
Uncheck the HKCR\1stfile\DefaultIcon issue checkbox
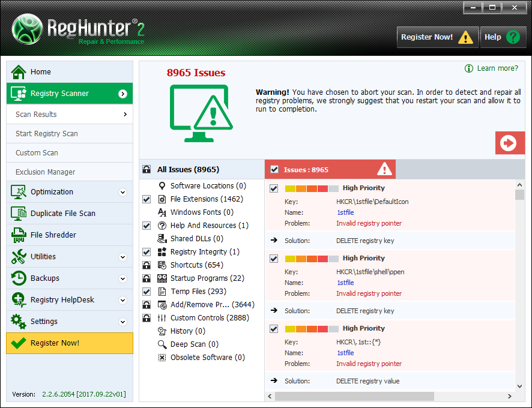click(274, 188)
